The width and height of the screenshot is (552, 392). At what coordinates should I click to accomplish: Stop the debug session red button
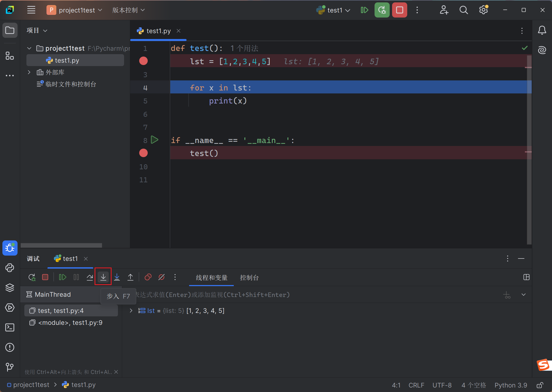(x=399, y=10)
